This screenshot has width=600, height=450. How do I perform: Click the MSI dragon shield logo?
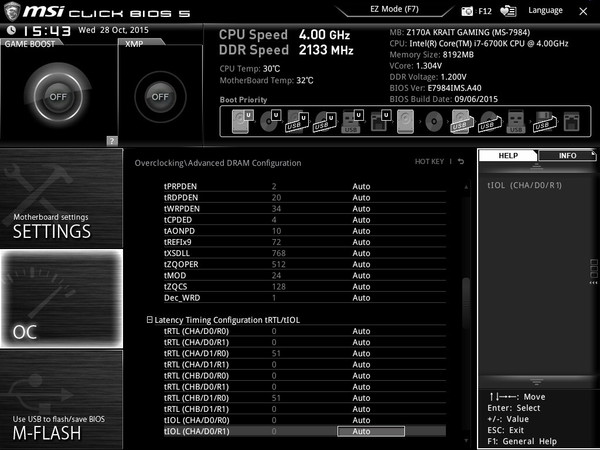pos(11,11)
